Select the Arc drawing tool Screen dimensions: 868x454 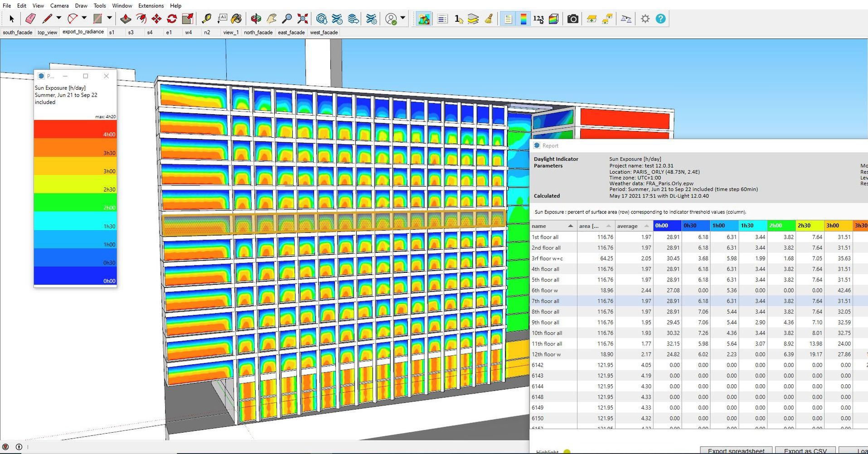[x=73, y=19]
